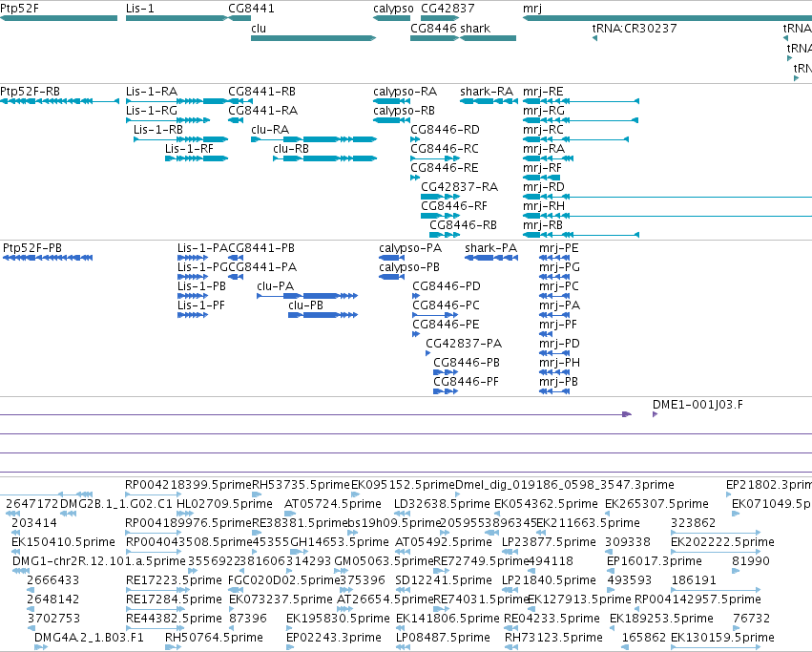This screenshot has width=812, height=652.
Task: Select the mrj-RE transcript
Action: click(x=581, y=101)
